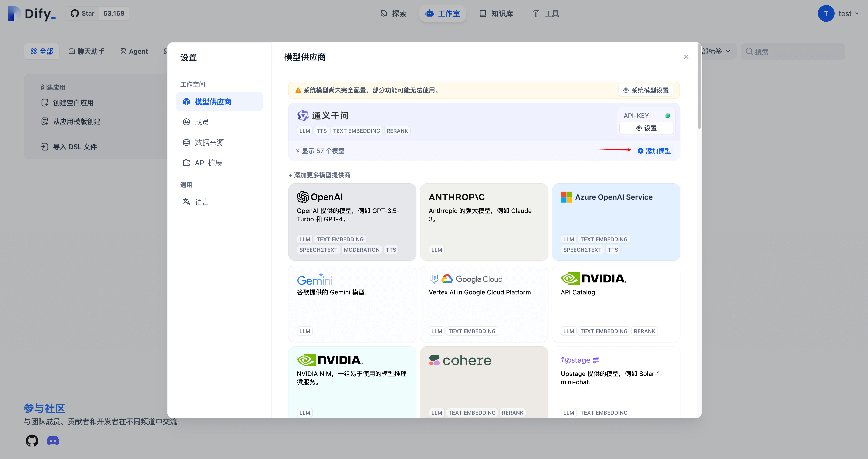The image size is (868, 459).
Task: Select the 聊天助手 filter
Action: (x=87, y=51)
